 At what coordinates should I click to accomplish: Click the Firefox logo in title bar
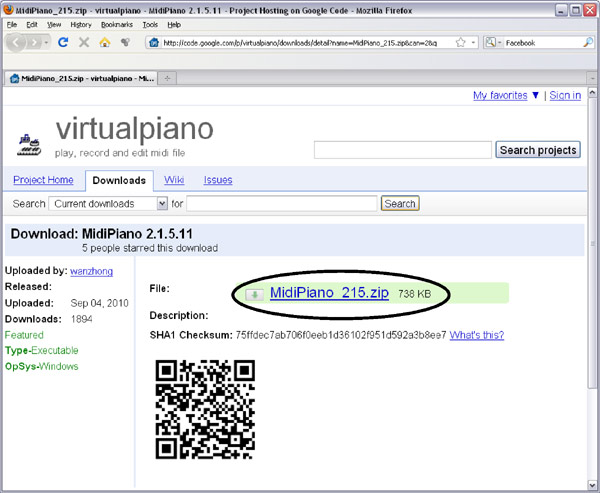tap(8, 9)
